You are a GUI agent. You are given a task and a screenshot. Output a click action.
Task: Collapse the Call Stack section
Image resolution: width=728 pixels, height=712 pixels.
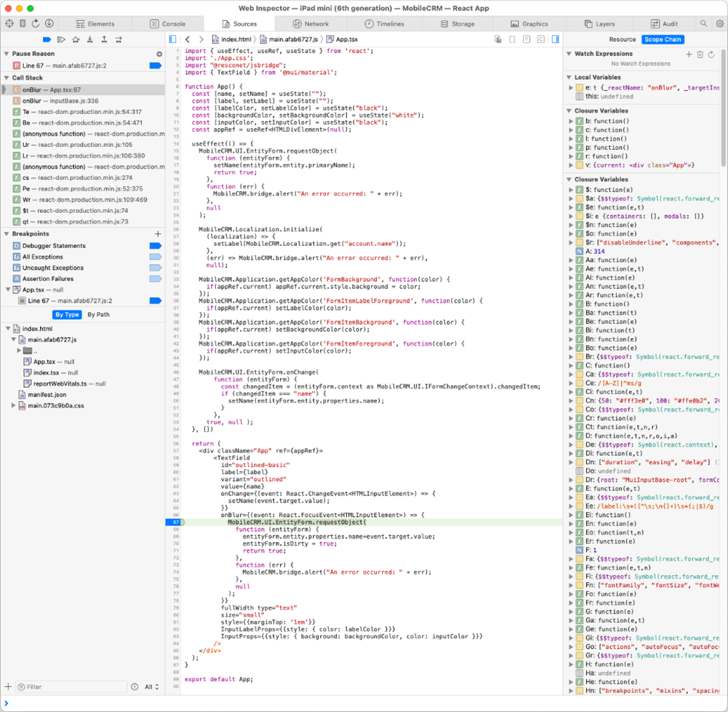click(x=6, y=77)
